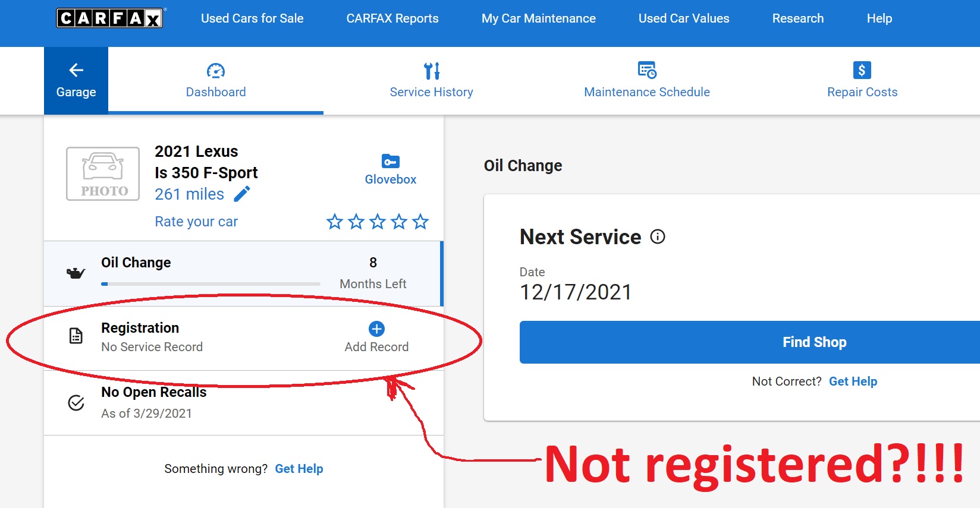
Task: Rate the car one star
Action: tap(335, 222)
